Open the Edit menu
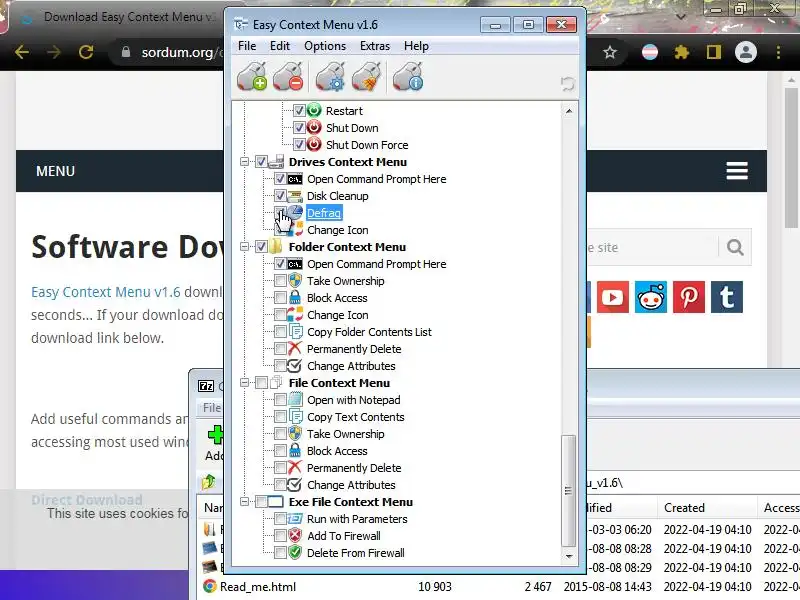Image resolution: width=800 pixels, height=600 pixels. (280, 46)
